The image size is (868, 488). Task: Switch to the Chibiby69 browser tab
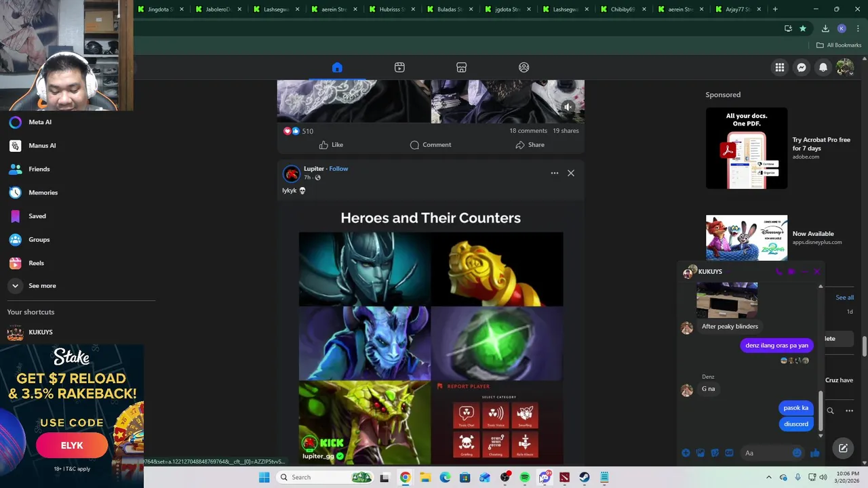tap(621, 9)
